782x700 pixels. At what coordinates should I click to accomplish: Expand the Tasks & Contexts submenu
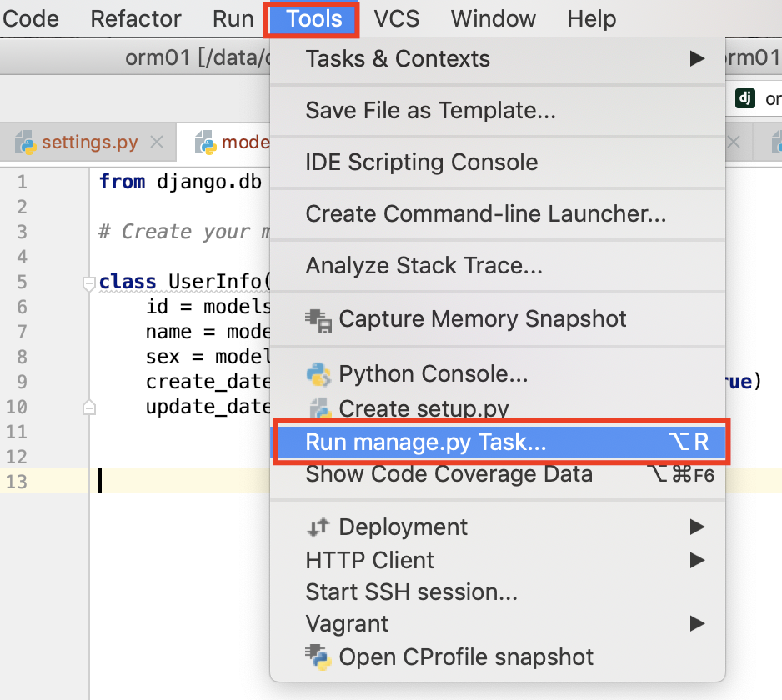pyautogui.click(x=697, y=59)
